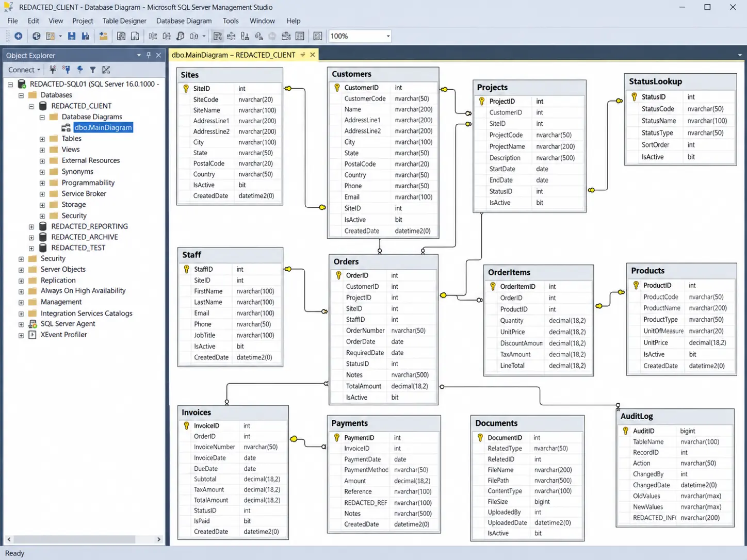This screenshot has width=747, height=560.
Task: Click the key icon beside SiteID in Sites
Action: click(186, 89)
